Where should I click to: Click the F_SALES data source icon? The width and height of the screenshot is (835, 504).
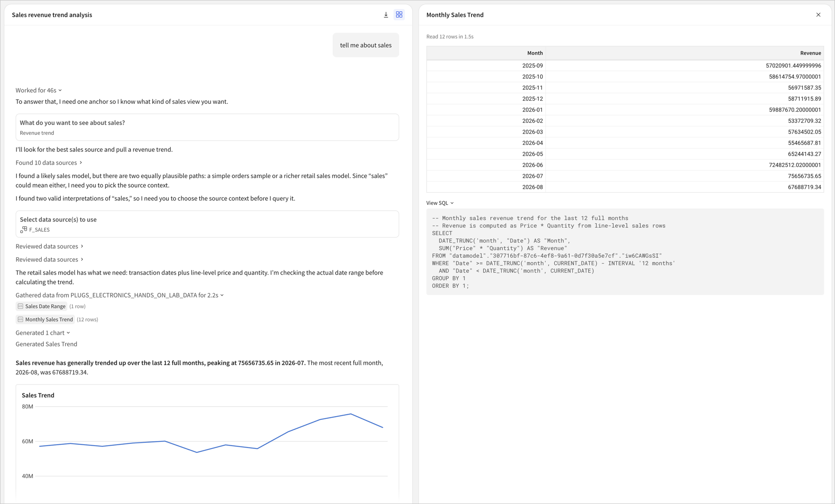[x=24, y=229]
